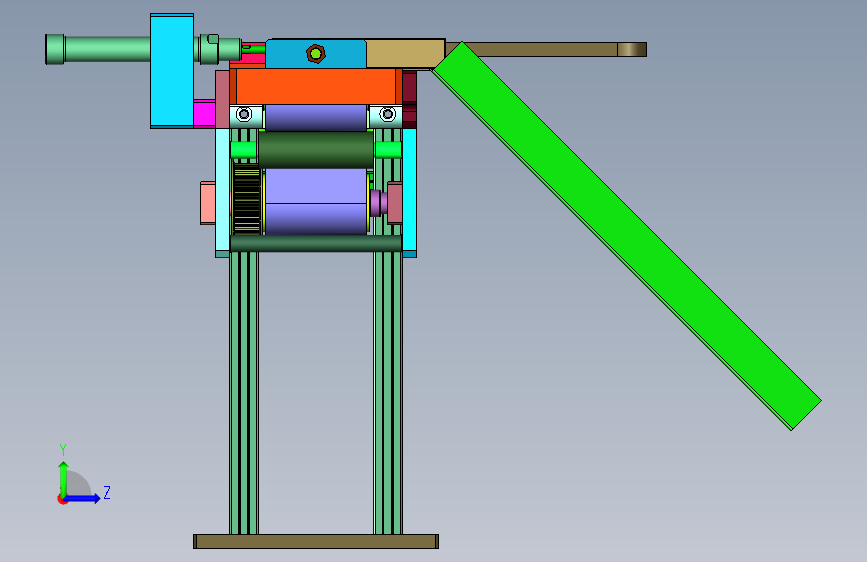Image resolution: width=867 pixels, height=562 pixels.
Task: Pick the light green pneumatic cylinder body
Action: [x=108, y=49]
